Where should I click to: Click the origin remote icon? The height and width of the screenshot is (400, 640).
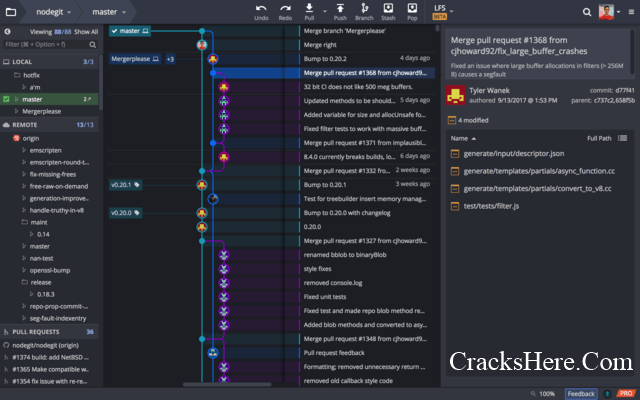(x=16, y=138)
